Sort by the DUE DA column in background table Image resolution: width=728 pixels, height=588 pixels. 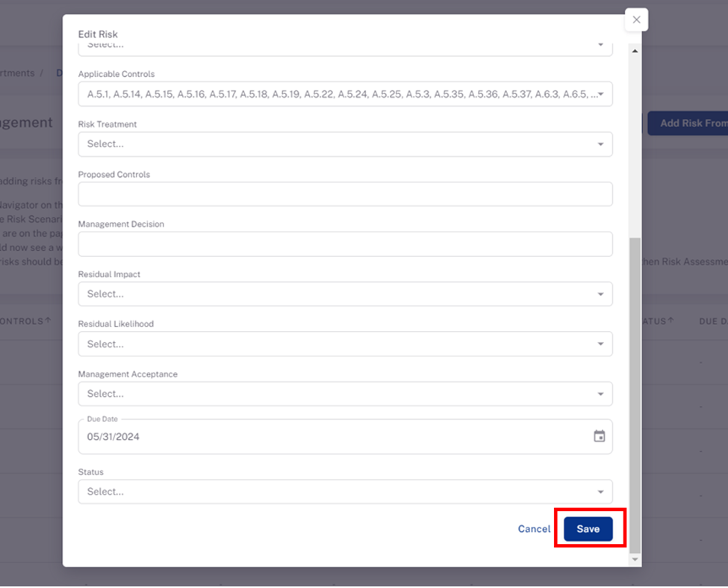pyautogui.click(x=713, y=321)
